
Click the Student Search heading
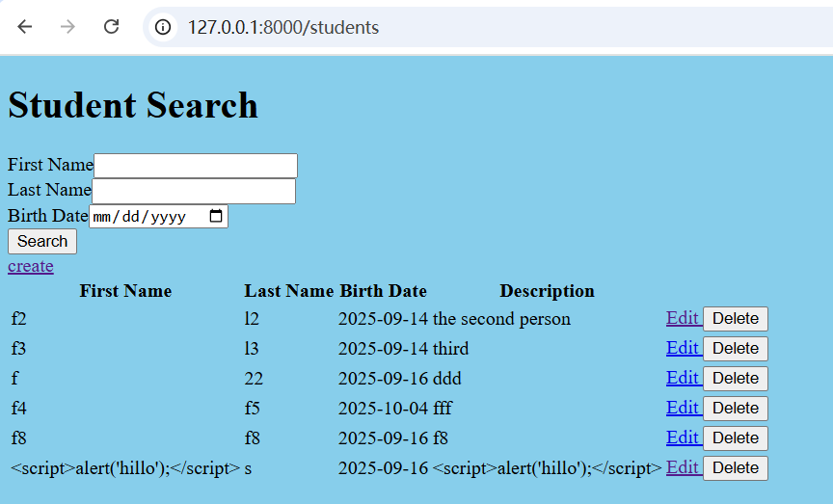[133, 105]
